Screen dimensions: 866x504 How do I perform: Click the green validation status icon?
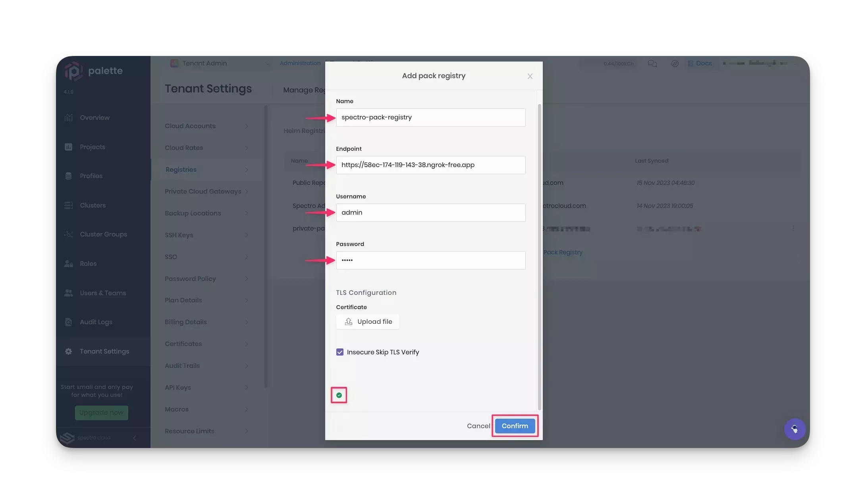click(339, 395)
